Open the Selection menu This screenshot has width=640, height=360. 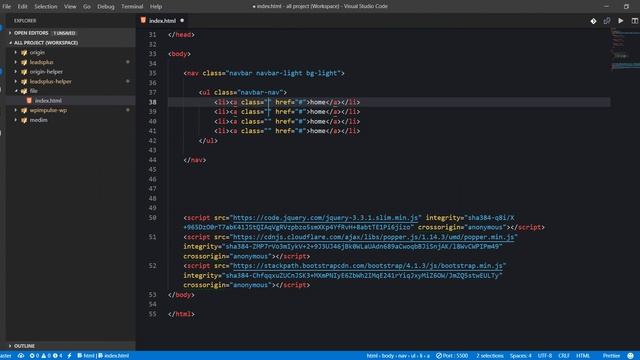[x=46, y=7]
